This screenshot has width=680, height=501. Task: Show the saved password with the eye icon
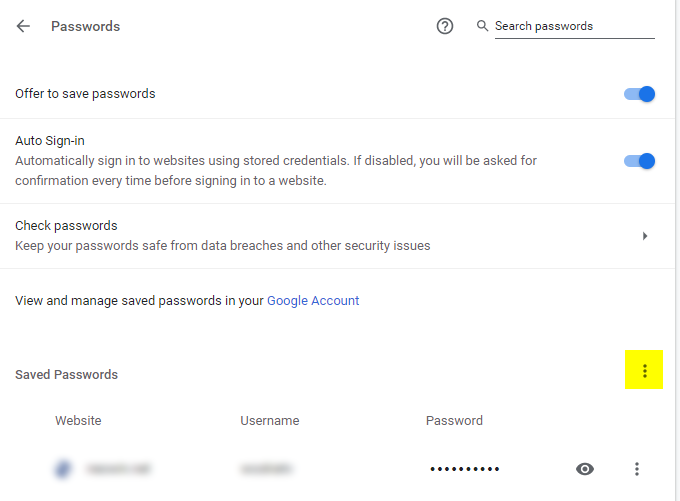tap(585, 469)
